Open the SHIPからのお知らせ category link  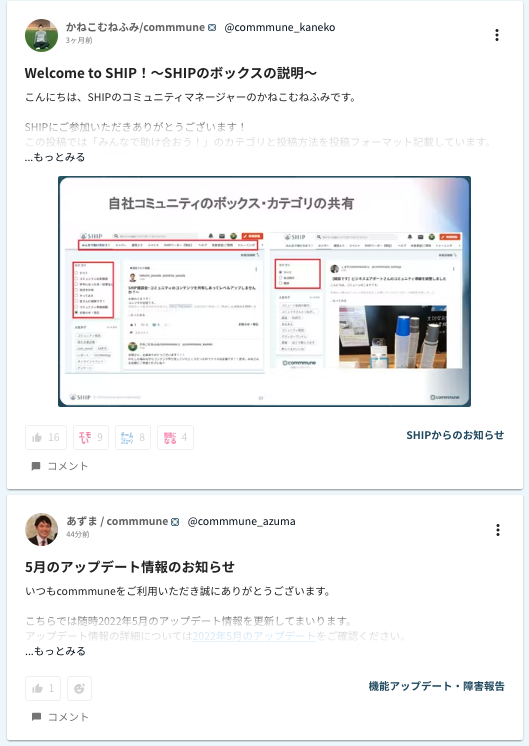click(455, 435)
